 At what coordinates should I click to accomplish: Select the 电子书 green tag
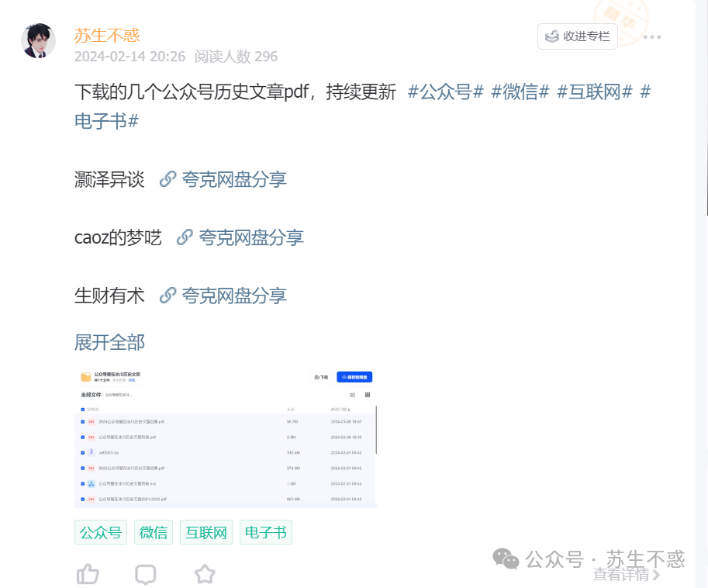click(266, 532)
